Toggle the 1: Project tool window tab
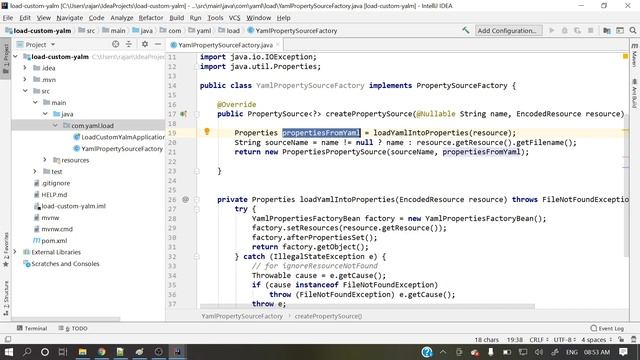This screenshot has height=360, width=640. [x=6, y=59]
